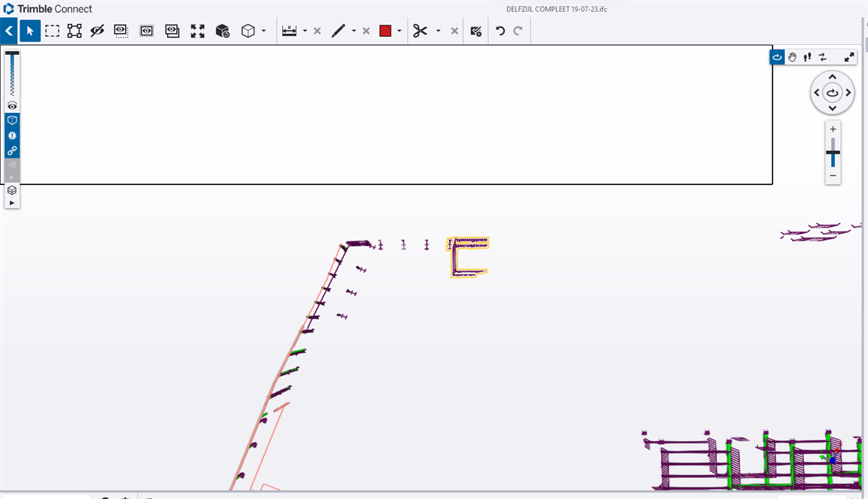
Task: Click the dotted-frame eye visibility icon
Action: pos(146,31)
